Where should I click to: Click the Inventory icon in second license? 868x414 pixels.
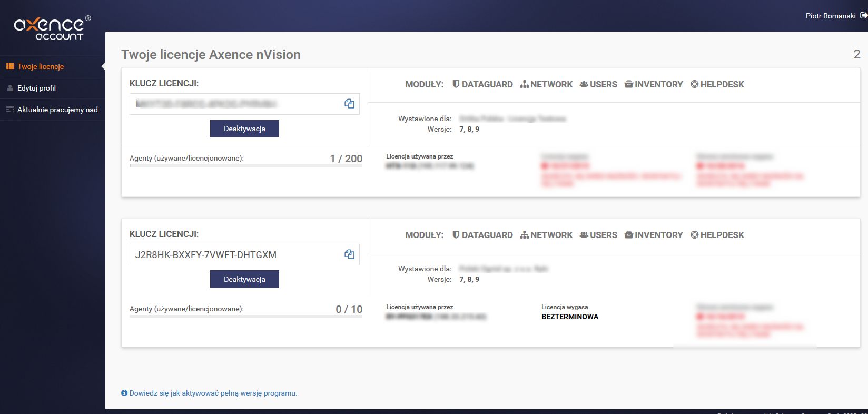[x=629, y=235]
